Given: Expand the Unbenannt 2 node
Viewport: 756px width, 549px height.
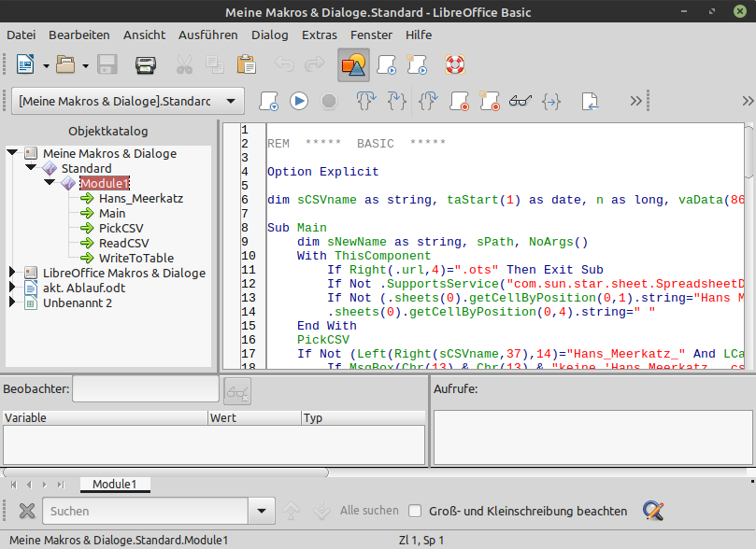Looking at the screenshot, I should click(x=12, y=303).
